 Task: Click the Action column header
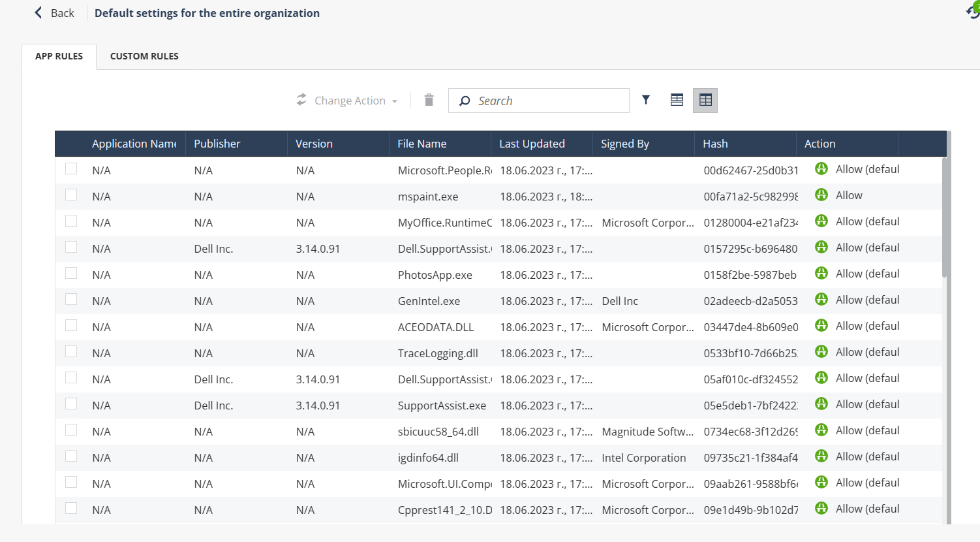819,144
